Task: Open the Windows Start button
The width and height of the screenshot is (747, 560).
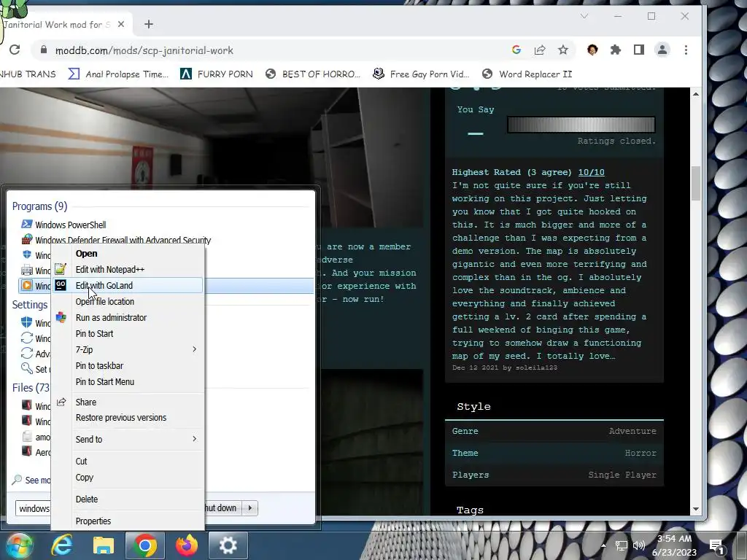Action: click(18, 545)
